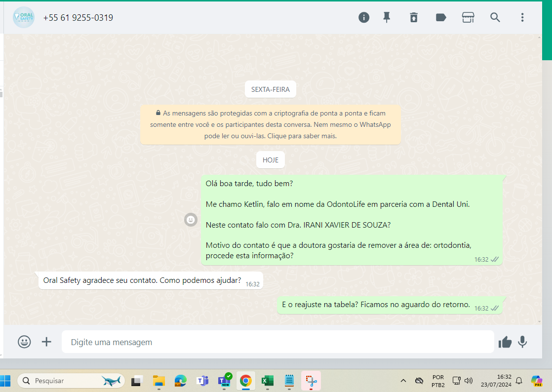552x392 pixels.
Task: Open the Oral Safety profile picture
Action: (24, 17)
